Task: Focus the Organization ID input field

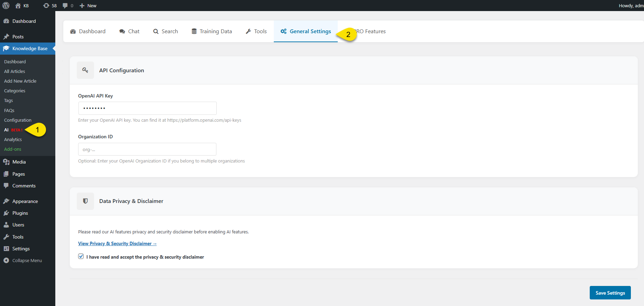Action: (147, 149)
